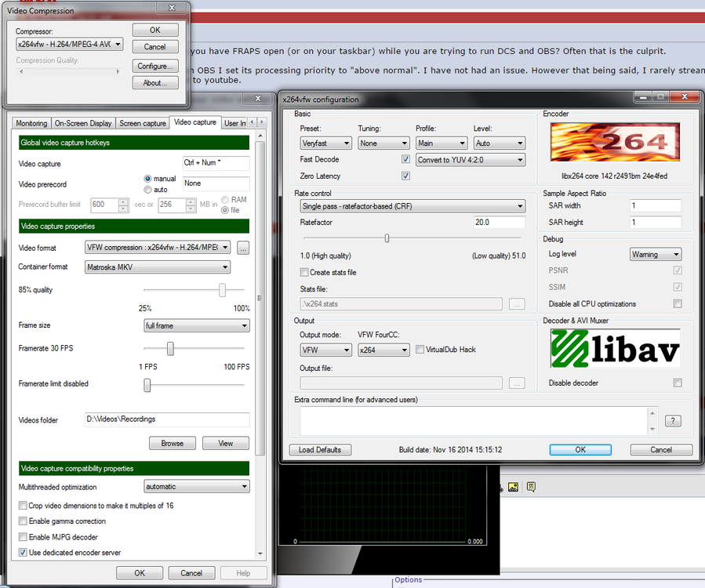Image resolution: width=705 pixels, height=588 pixels.
Task: Click Video capture hotkey field
Action: 216,163
